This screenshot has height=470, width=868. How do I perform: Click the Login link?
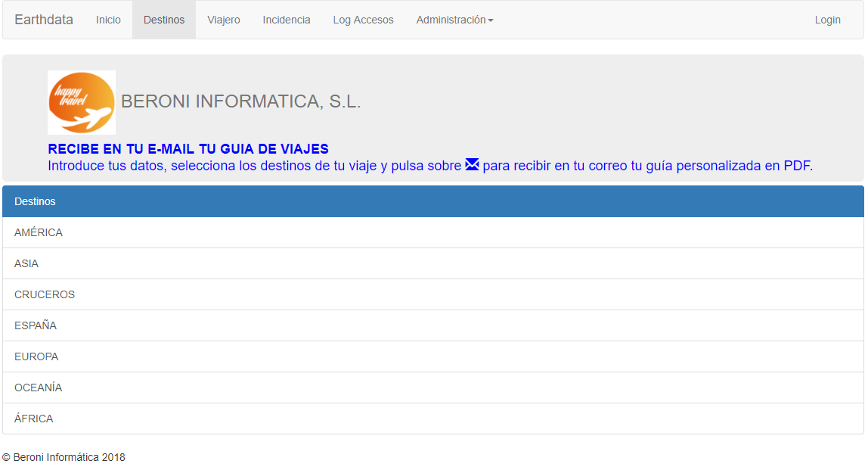(827, 20)
